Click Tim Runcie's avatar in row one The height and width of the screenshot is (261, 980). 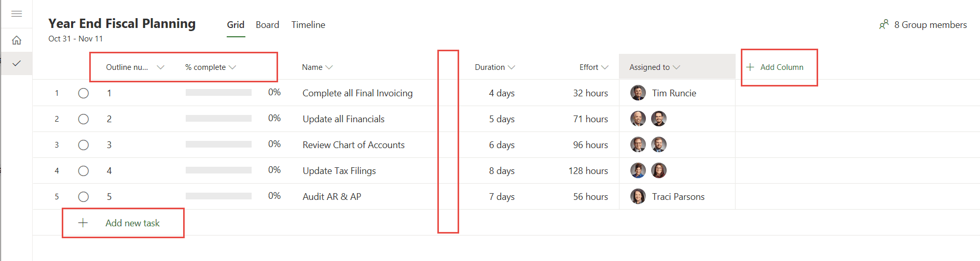(638, 93)
